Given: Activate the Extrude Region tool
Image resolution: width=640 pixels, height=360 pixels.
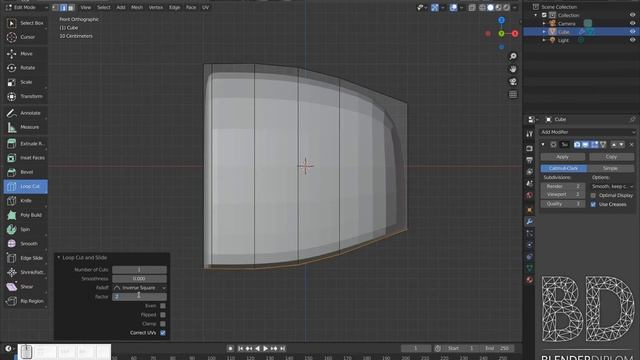Looking at the screenshot, I should pyautogui.click(x=25, y=144).
